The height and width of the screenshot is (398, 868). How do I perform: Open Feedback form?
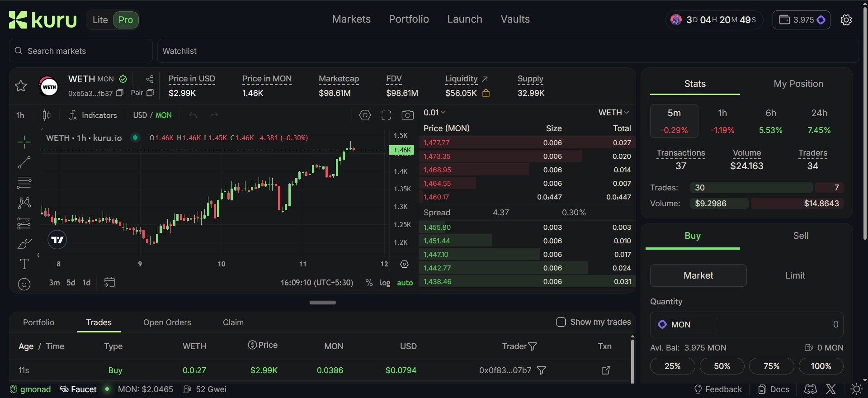718,389
